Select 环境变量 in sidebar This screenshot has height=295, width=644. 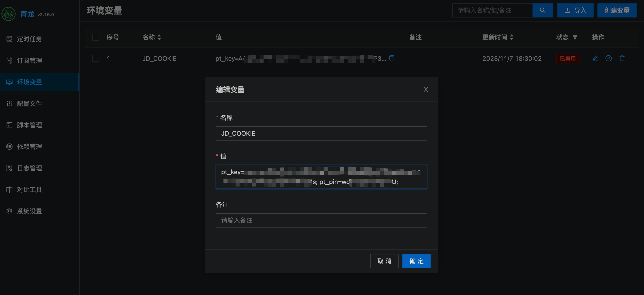click(x=39, y=82)
